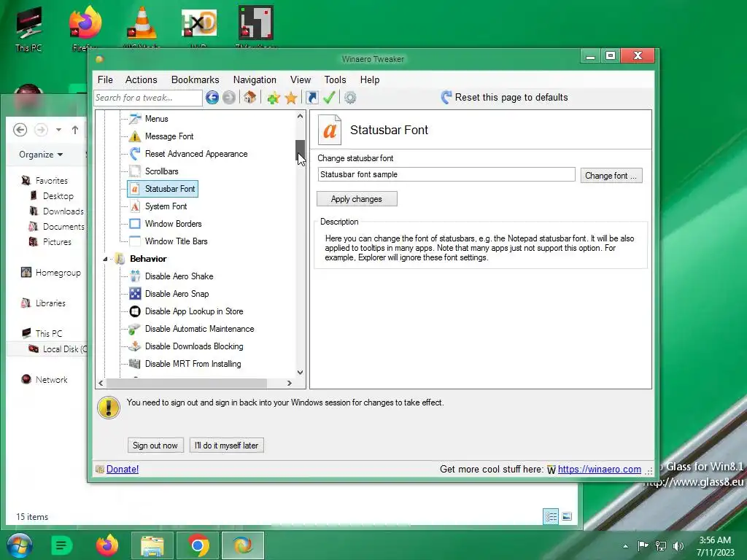The width and height of the screenshot is (747, 560).
Task: Click the green checkmark toolbar icon
Action: pyautogui.click(x=329, y=97)
